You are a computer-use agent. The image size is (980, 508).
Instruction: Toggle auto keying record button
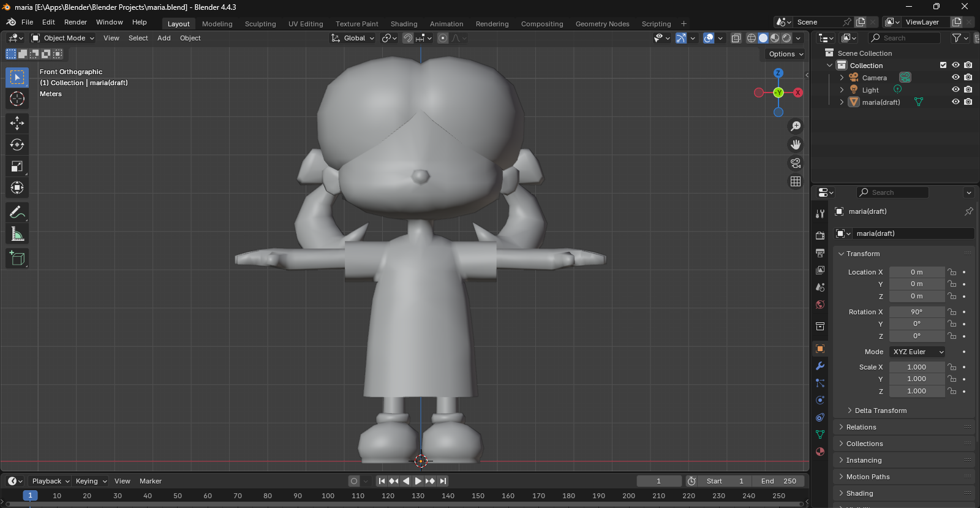[x=354, y=481]
